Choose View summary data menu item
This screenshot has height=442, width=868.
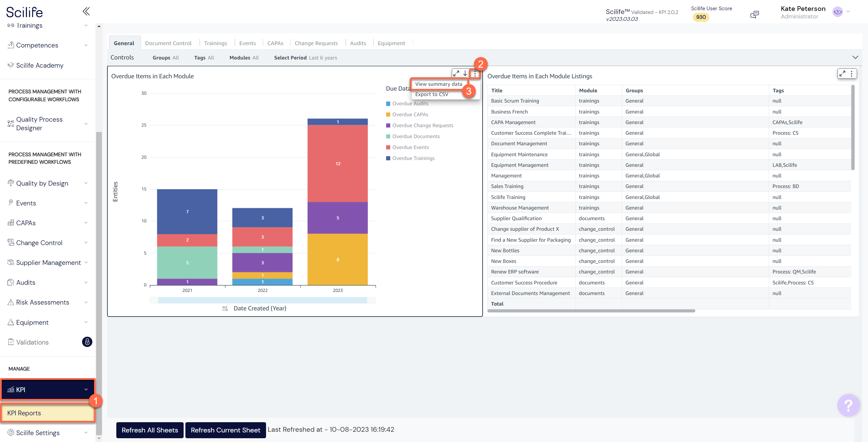tap(438, 84)
